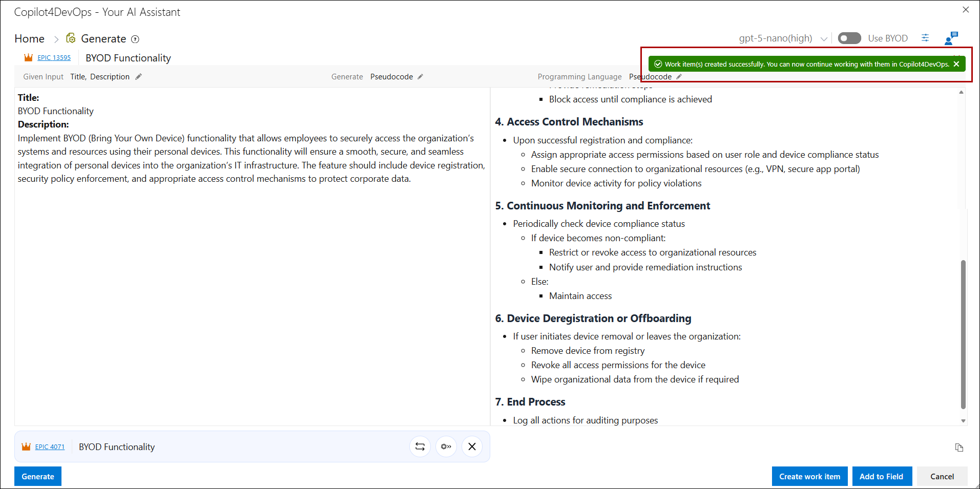Click the output panel vertical scrollbar

963,334
